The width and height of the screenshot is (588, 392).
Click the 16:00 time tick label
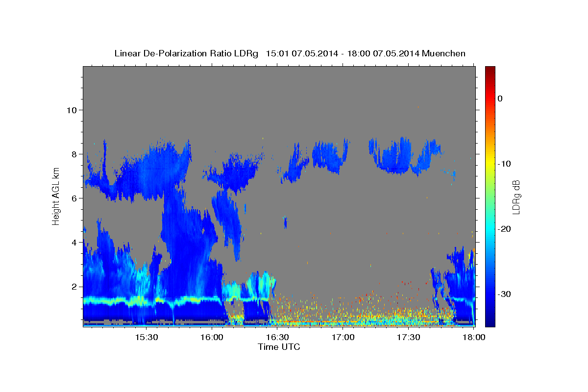click(212, 338)
